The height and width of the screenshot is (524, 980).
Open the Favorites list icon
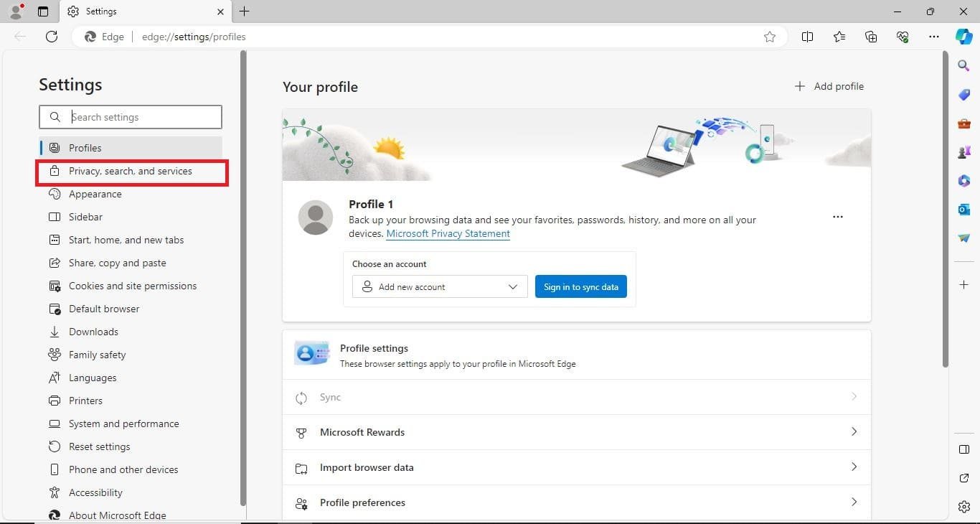click(x=839, y=37)
